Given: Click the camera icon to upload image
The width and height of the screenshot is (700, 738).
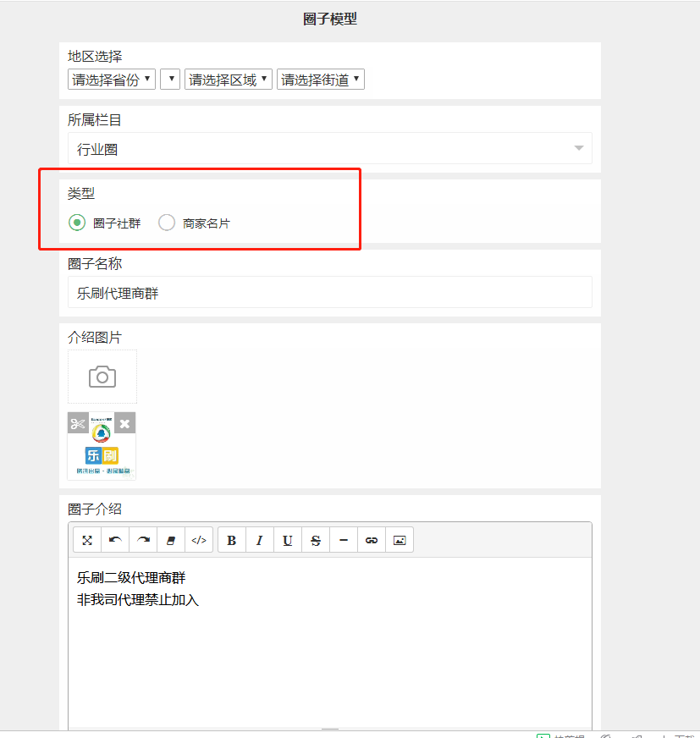Looking at the screenshot, I should [x=102, y=377].
